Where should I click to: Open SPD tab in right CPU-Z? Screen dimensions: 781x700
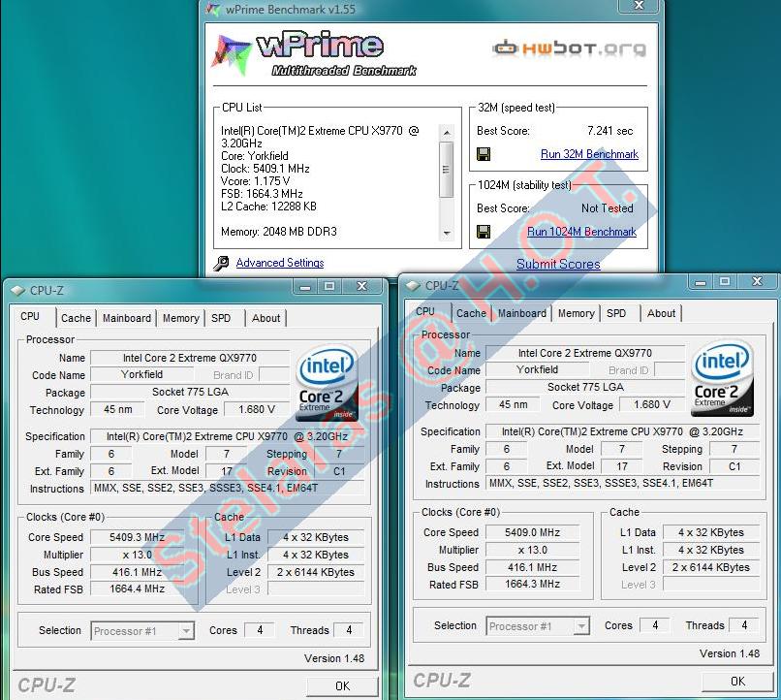coord(616,313)
